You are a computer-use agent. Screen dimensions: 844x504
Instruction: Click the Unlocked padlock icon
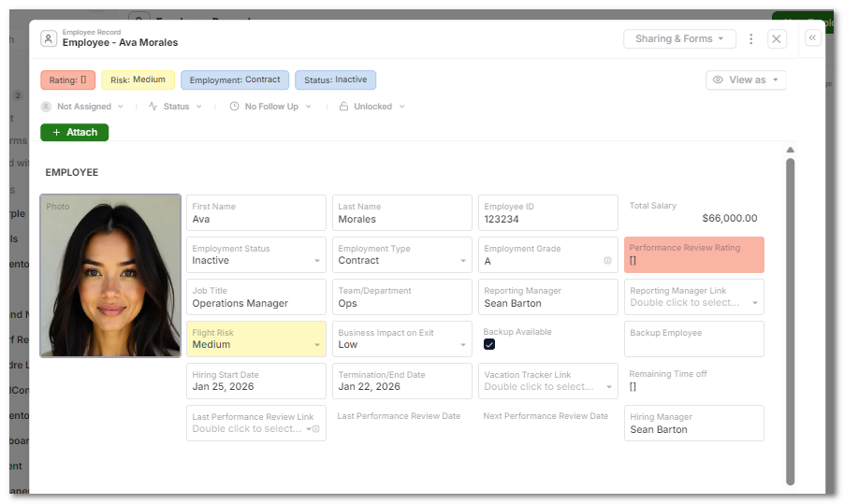[343, 107]
